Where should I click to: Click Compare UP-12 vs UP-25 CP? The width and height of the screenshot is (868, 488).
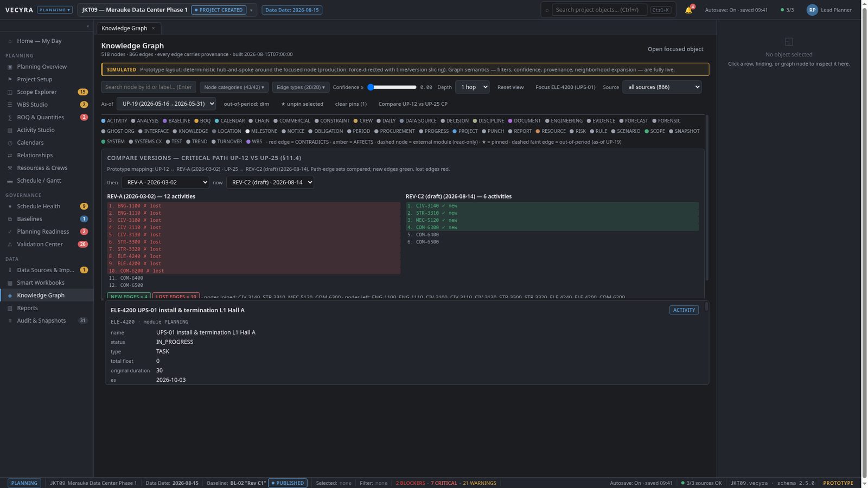pos(413,104)
